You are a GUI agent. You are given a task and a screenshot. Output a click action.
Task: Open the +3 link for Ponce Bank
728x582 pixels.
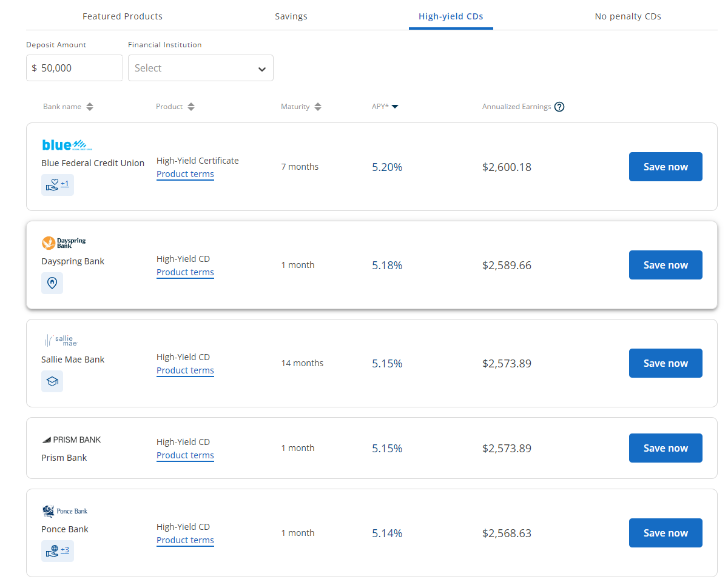[65, 549]
